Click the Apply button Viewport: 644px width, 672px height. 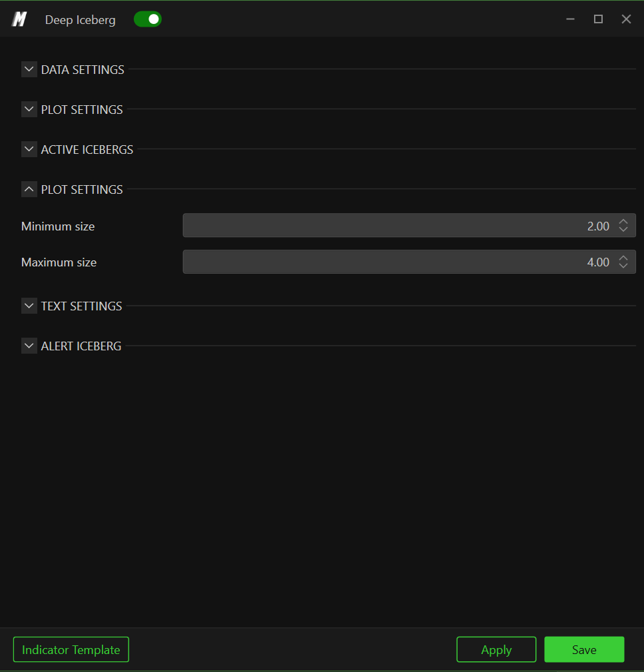click(496, 650)
